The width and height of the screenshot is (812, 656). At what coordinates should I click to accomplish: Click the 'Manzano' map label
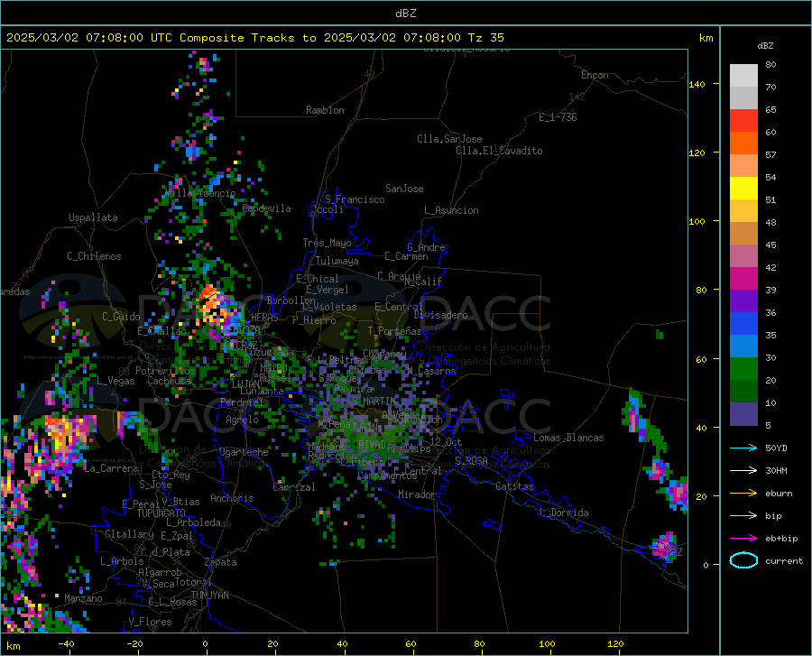[x=83, y=598]
